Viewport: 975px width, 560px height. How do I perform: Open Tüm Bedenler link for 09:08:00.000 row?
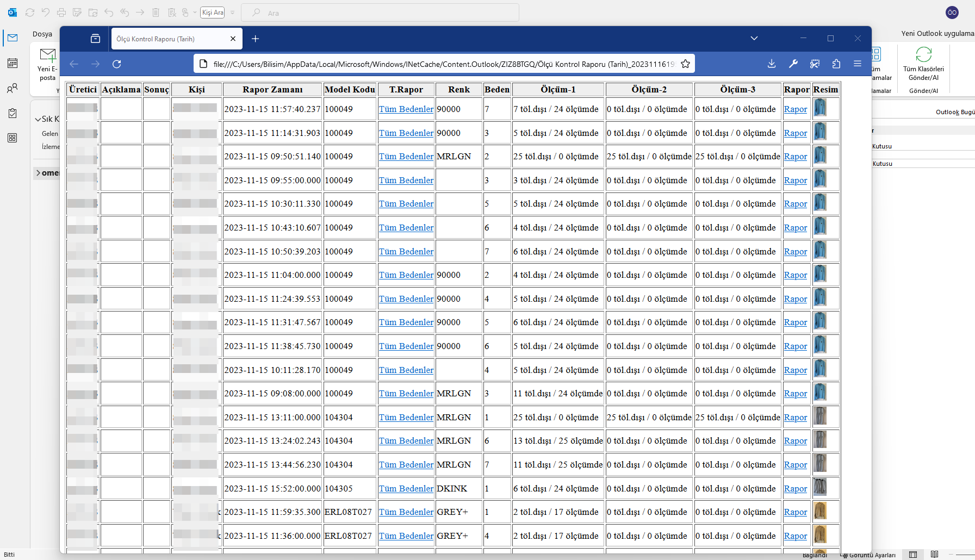[406, 394]
